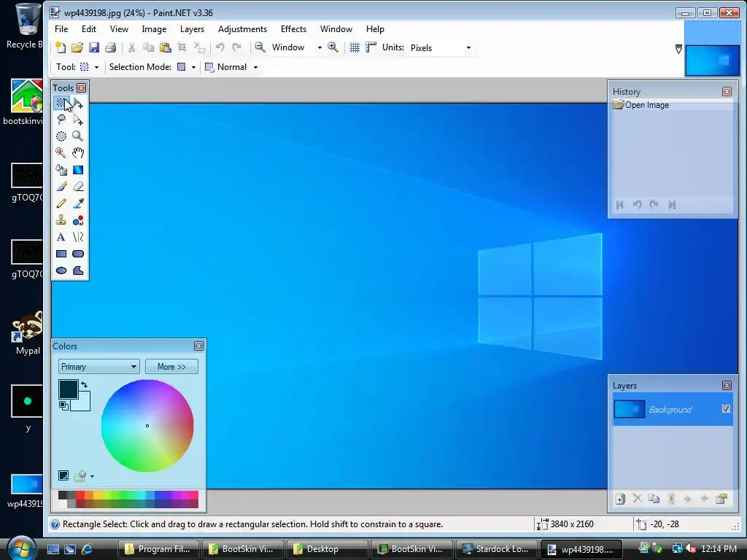Click the New image toolbar icon
Viewport: 747px width, 560px height.
(61, 47)
